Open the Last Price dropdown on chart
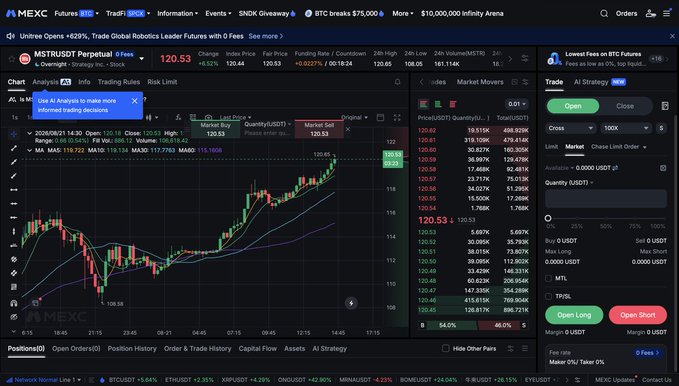 click(235, 117)
